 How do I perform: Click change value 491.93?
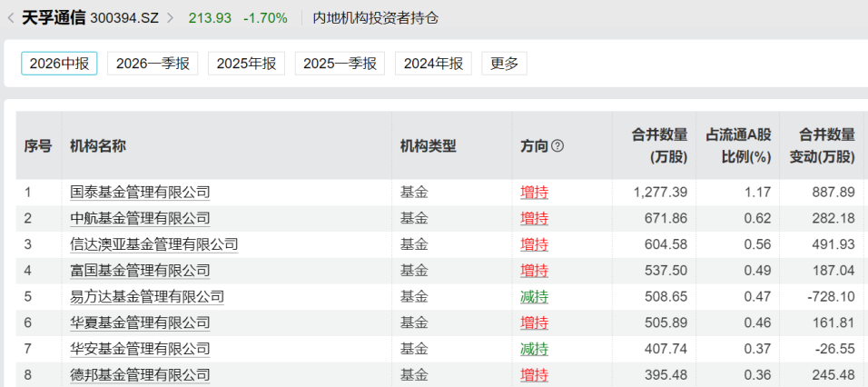835,244
